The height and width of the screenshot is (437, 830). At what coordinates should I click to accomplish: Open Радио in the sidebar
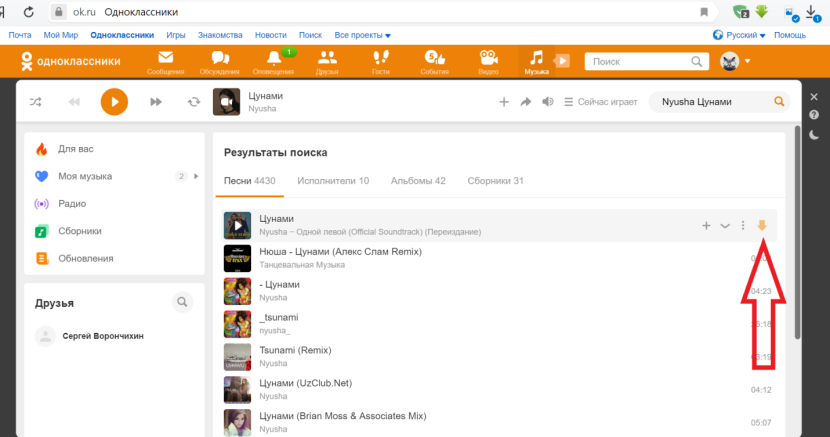click(72, 203)
